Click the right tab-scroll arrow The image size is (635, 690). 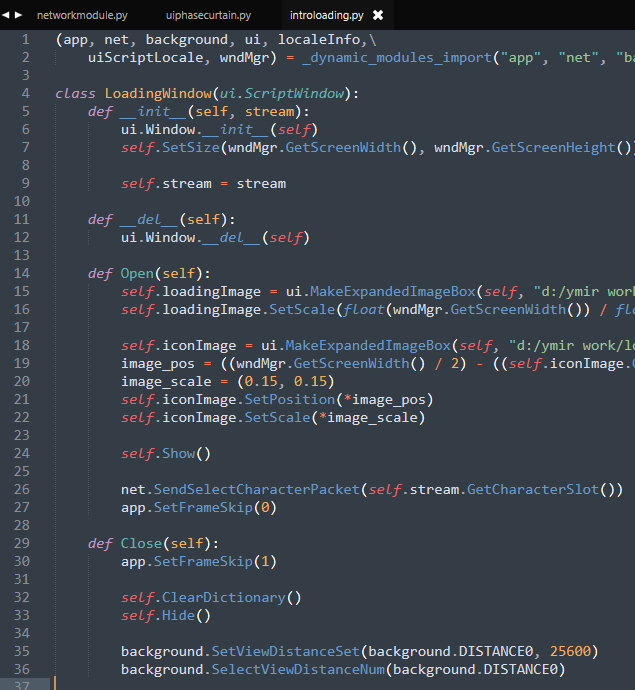[x=18, y=15]
